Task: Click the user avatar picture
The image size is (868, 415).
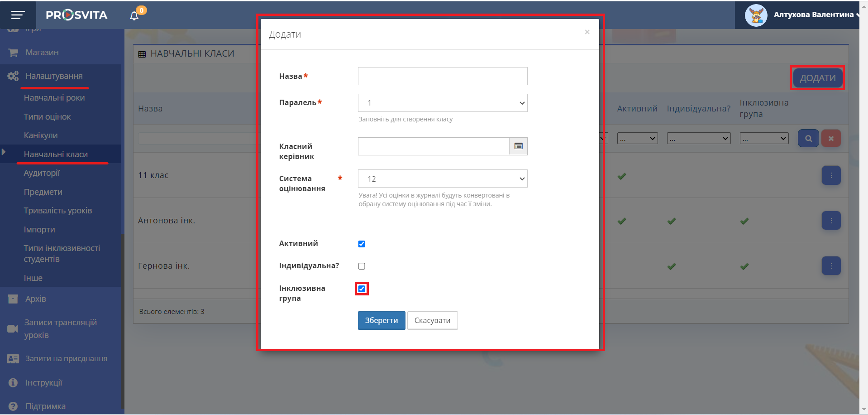Action: click(756, 15)
